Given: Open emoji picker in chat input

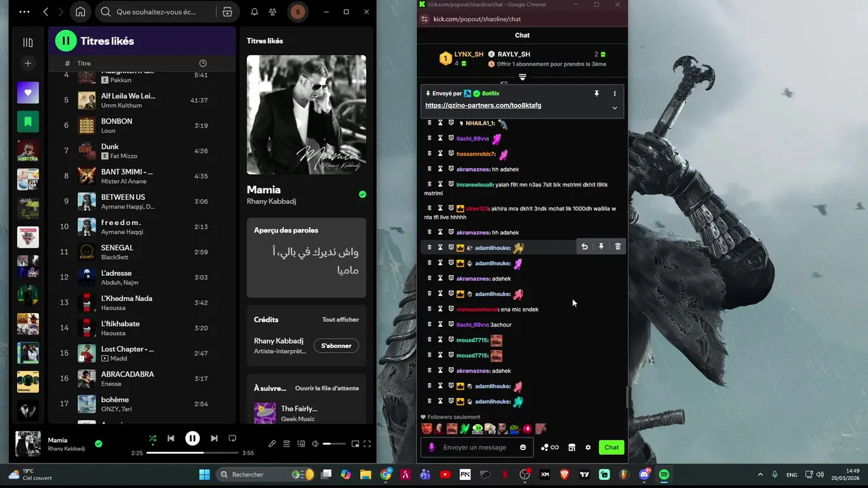Looking at the screenshot, I should click(523, 447).
